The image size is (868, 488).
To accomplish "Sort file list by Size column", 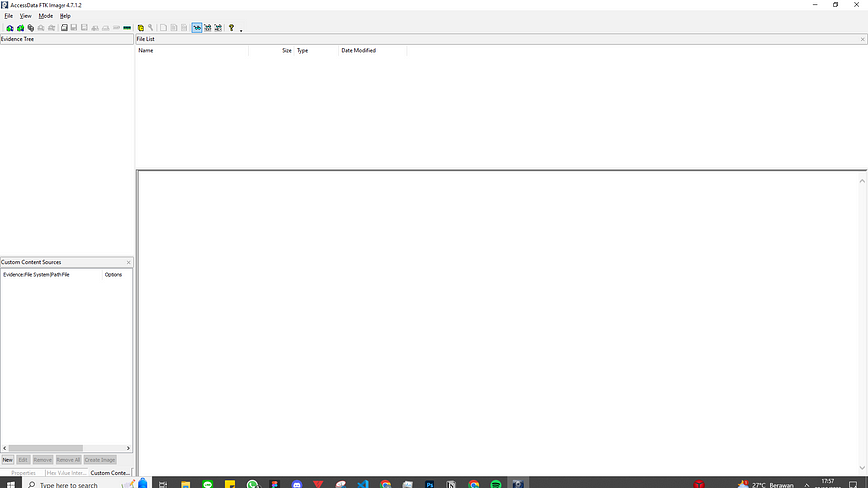I will (271, 50).
